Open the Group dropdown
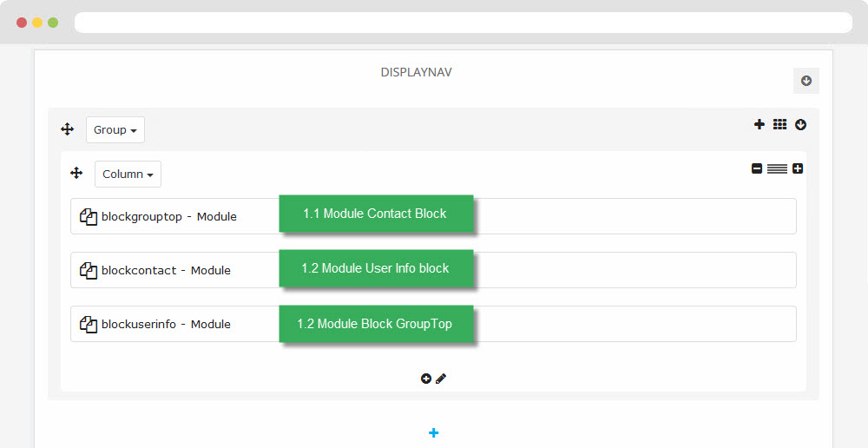This screenshot has width=868, height=448. pos(115,129)
